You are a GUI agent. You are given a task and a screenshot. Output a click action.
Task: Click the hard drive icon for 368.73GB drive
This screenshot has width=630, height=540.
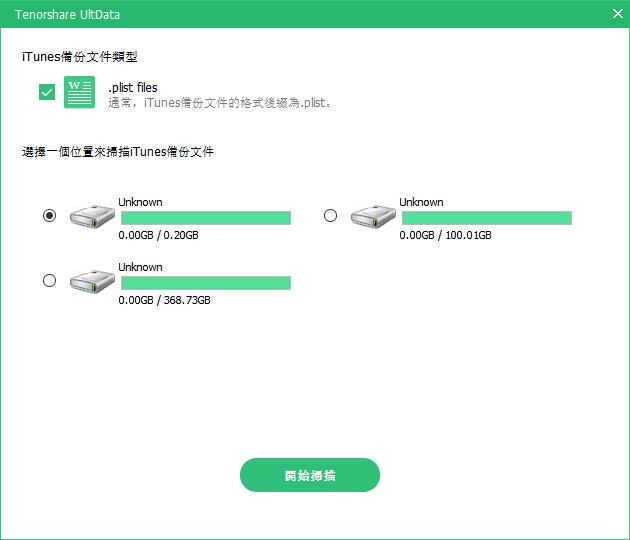tap(92, 282)
